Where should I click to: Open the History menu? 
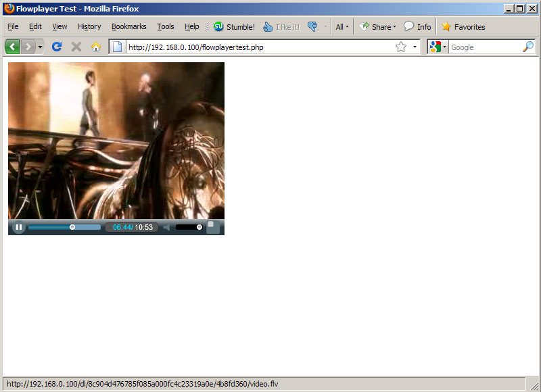89,27
